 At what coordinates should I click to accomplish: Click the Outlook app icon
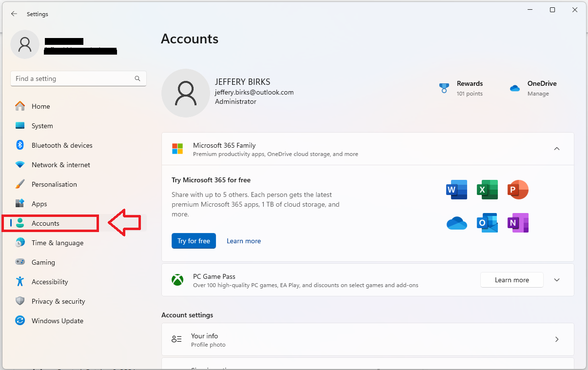487,223
